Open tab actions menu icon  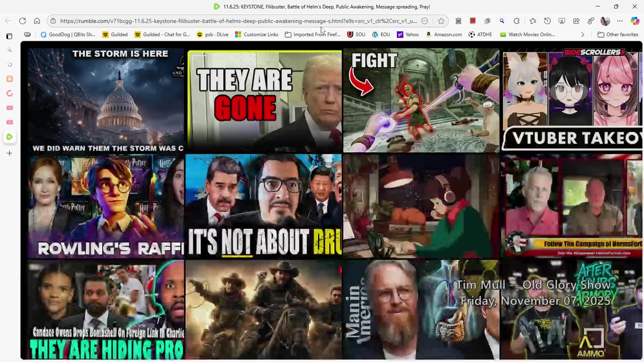(x=9, y=36)
